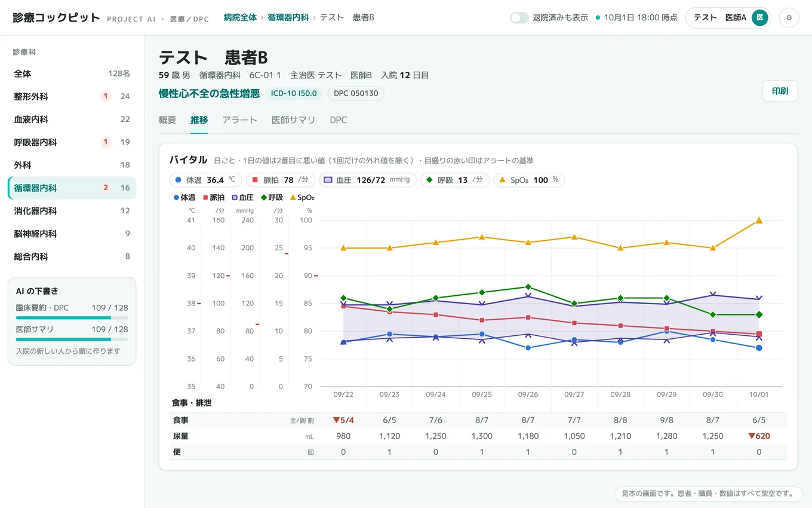Click the flagged 食事 value ▼5/4
Viewport: 812px width, 508px height.
coord(343,420)
